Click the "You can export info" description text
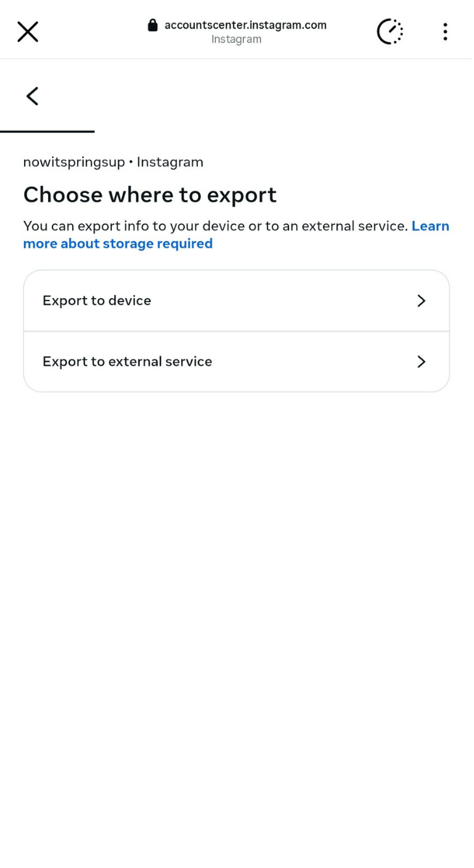The image size is (474, 868). point(214,226)
